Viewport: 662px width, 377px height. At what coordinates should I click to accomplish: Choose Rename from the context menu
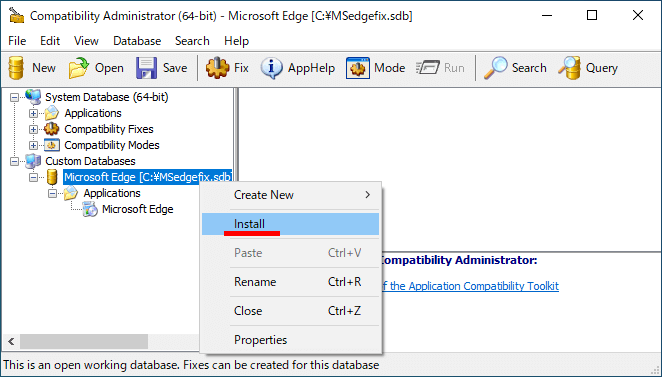[x=290, y=282]
